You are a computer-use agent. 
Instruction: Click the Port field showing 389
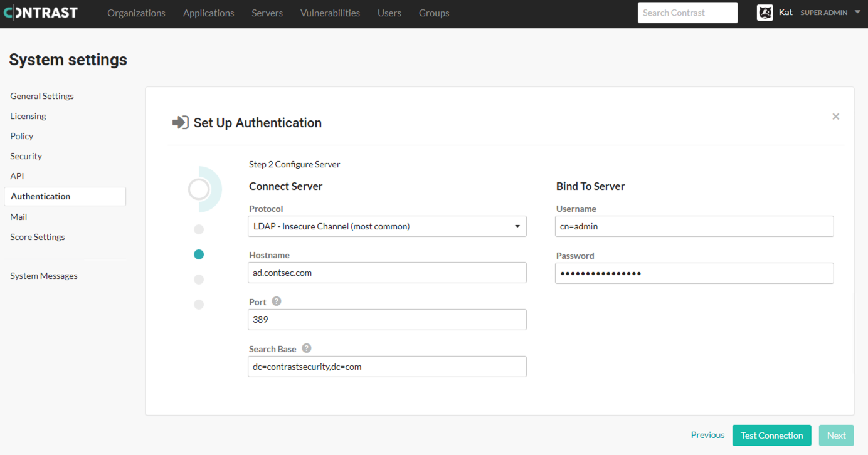387,320
